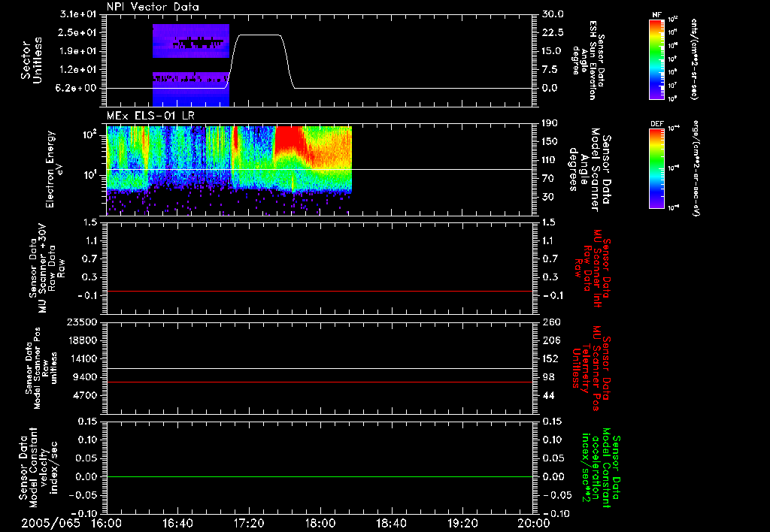Screen dimensions: 770x532
Task: Click the 190 scanner angle tick value
Action: pos(550,123)
